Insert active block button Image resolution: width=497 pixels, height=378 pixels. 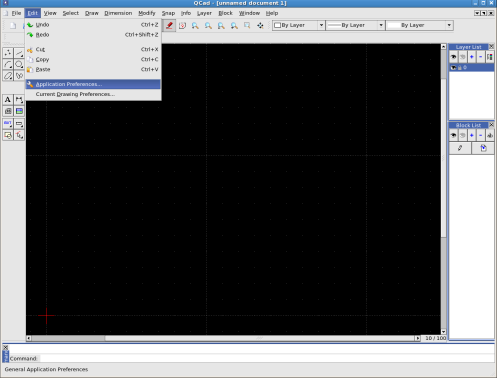pyautogui.click(x=483, y=148)
